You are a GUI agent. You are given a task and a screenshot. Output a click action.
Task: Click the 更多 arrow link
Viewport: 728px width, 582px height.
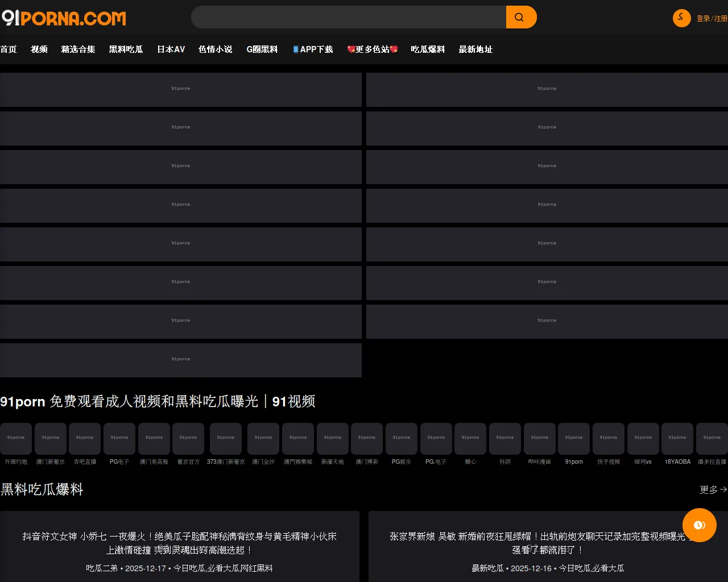(713, 489)
